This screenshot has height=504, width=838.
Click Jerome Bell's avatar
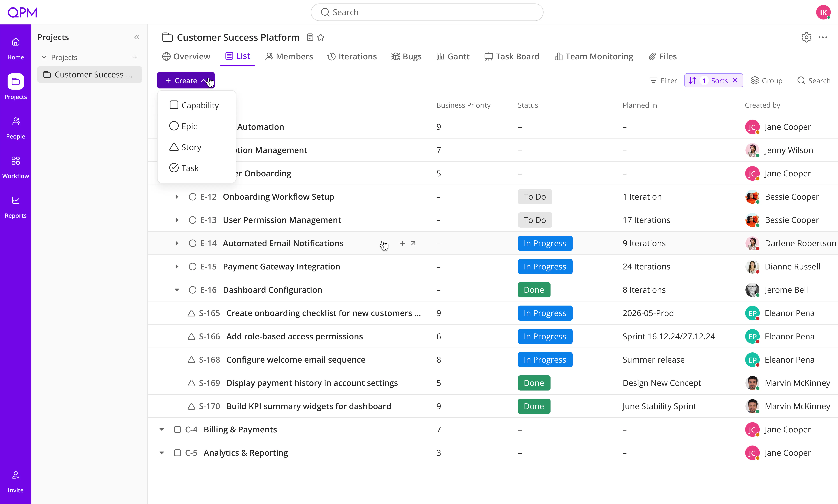point(752,290)
